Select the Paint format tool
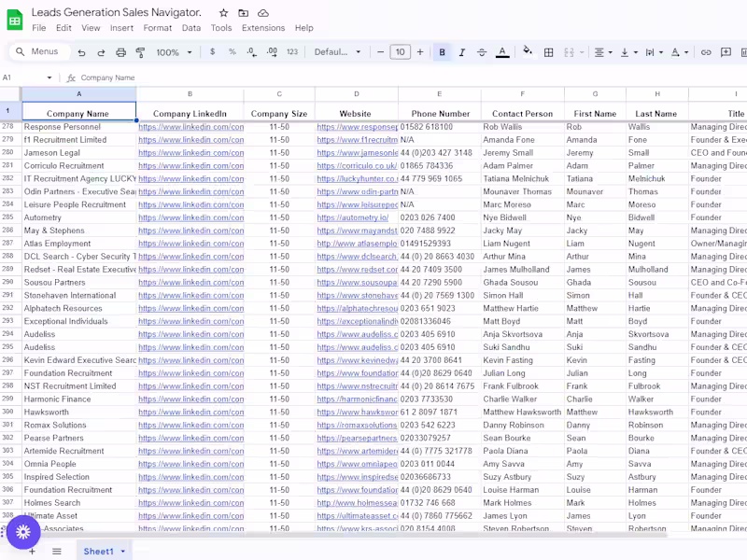The height and width of the screenshot is (560, 747). click(140, 52)
